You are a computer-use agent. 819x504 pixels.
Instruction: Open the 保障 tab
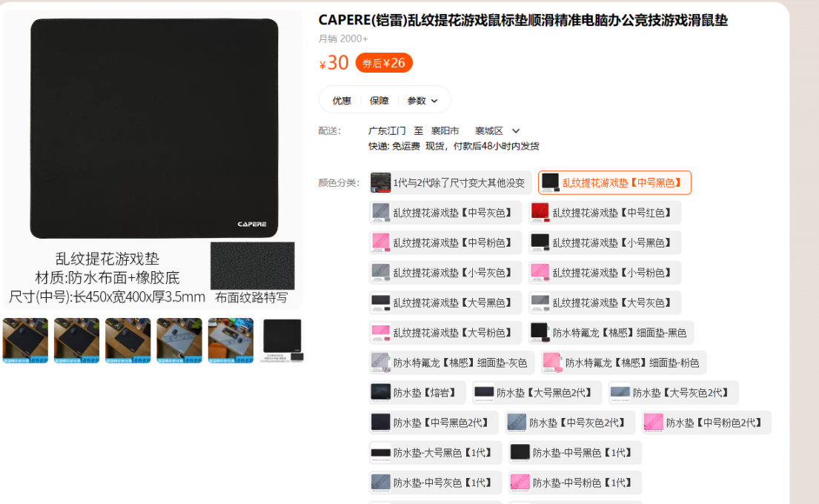pyautogui.click(x=379, y=100)
